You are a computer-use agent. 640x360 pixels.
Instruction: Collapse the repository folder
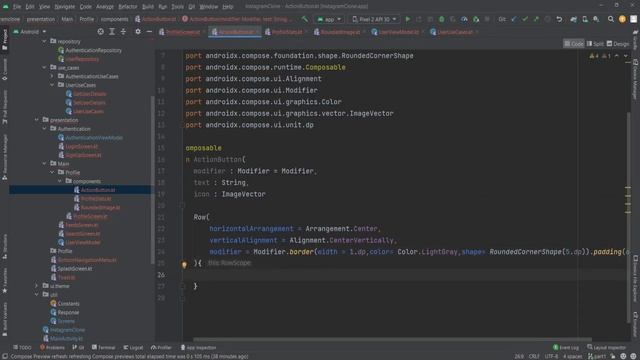(44, 41)
